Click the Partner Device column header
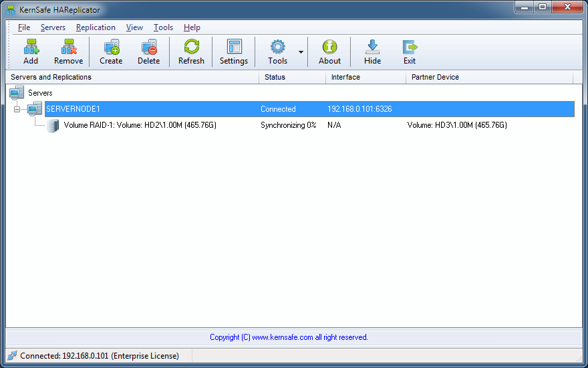Viewport: 588px width, 368px height. [489, 77]
